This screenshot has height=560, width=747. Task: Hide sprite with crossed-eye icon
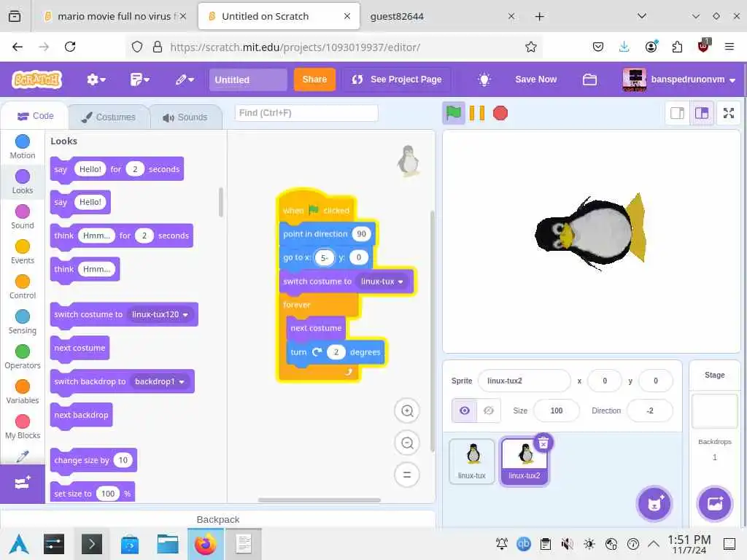pyautogui.click(x=489, y=411)
